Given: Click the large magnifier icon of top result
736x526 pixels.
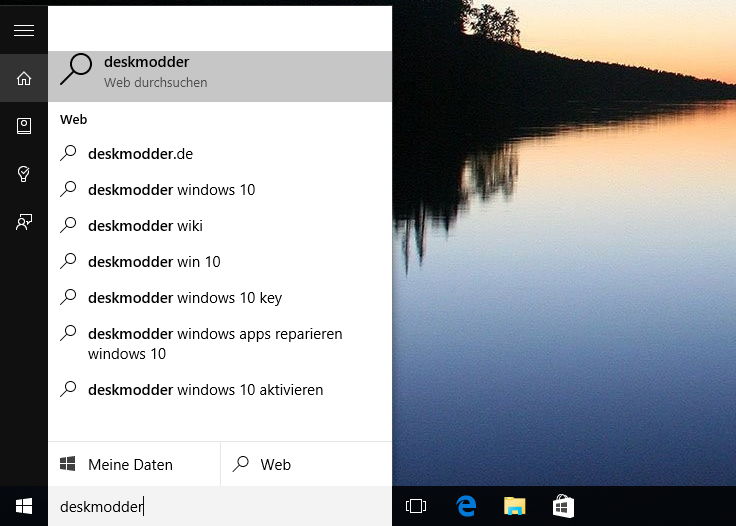Looking at the screenshot, I should click(76, 69).
